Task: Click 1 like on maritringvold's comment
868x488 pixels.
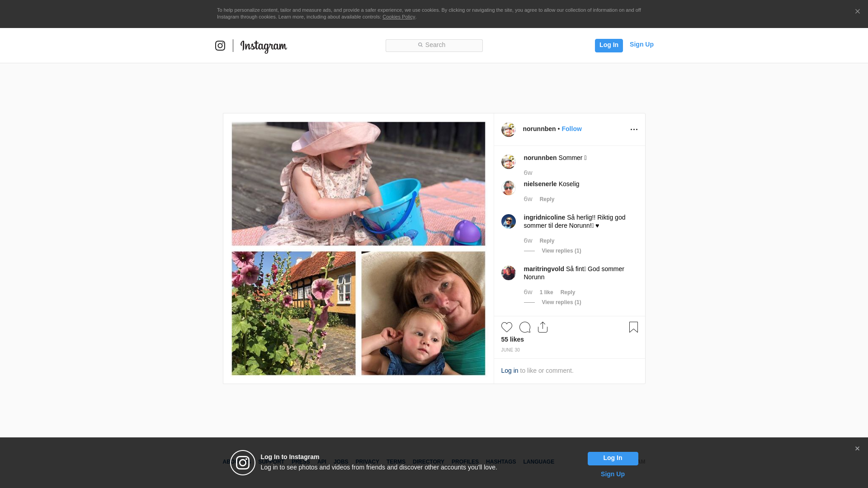Action: coord(546,292)
